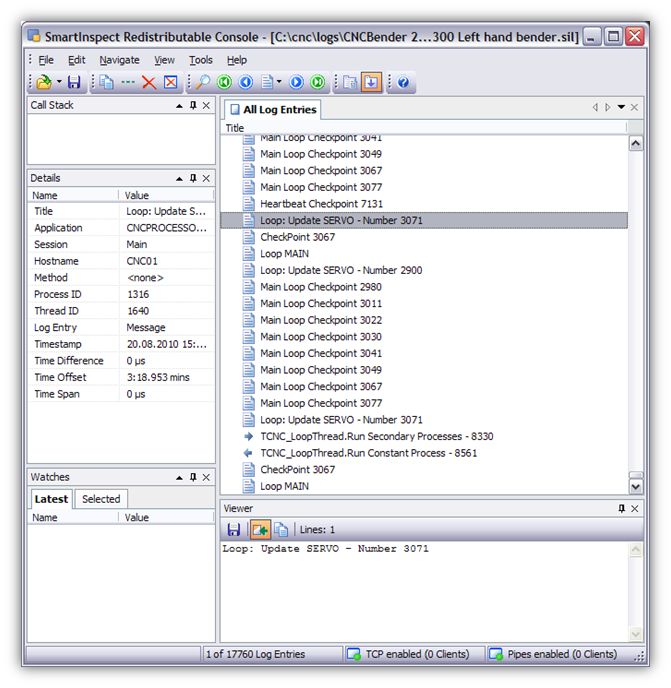Jump to first entry with green rewind icon
The height and width of the screenshot is (688, 671).
click(x=224, y=83)
